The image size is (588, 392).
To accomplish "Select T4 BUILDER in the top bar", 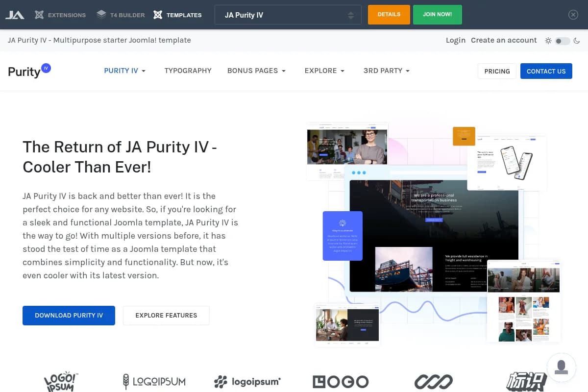I will click(121, 15).
